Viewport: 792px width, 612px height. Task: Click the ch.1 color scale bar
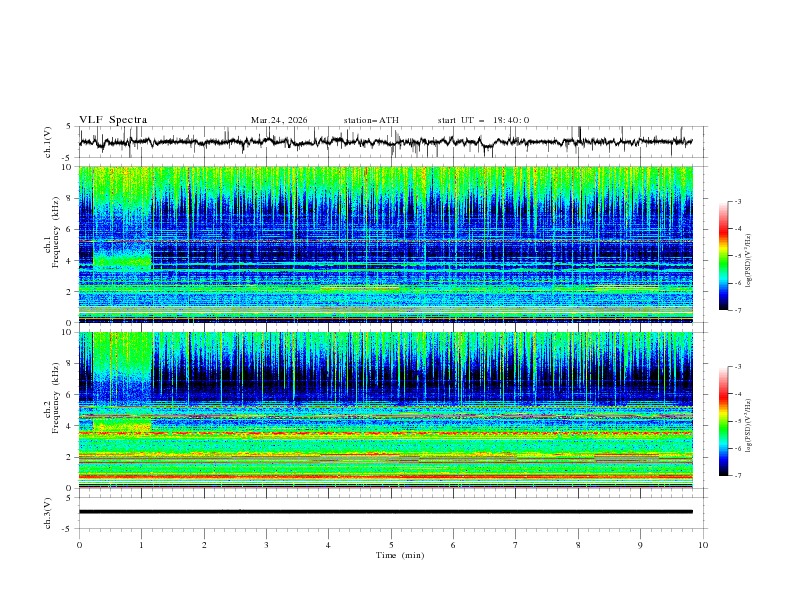(723, 256)
